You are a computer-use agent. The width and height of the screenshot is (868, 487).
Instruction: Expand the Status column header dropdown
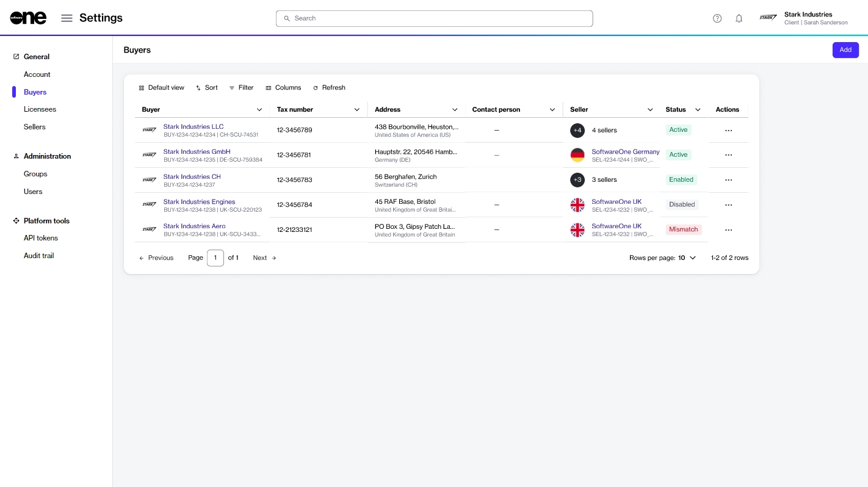coord(698,110)
